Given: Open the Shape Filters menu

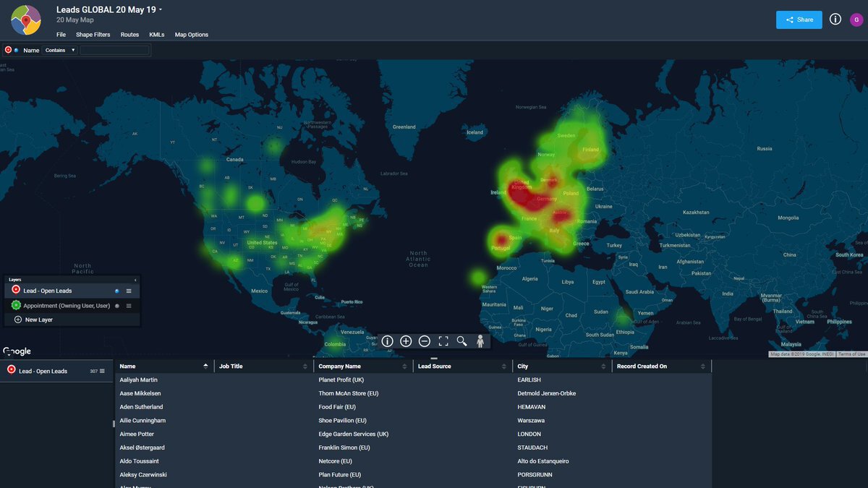Looking at the screenshot, I should [x=93, y=35].
